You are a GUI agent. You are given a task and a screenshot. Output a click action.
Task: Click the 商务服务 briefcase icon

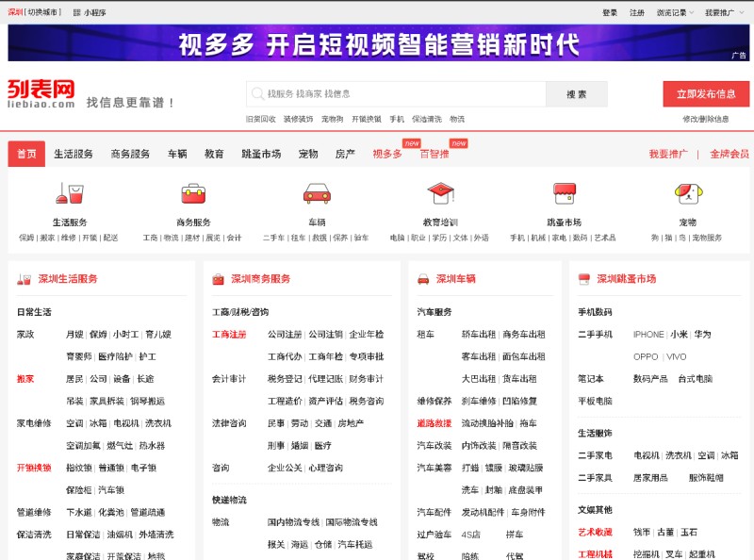[x=193, y=194]
